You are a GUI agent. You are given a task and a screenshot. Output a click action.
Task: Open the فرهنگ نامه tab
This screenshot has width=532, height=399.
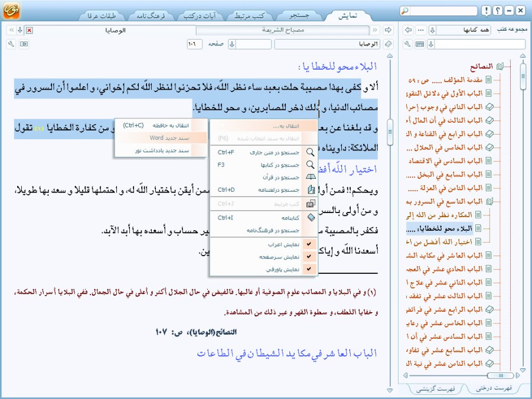[x=151, y=15]
